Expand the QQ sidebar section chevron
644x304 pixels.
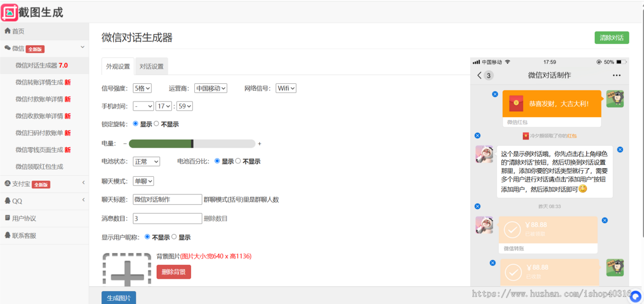83,200
